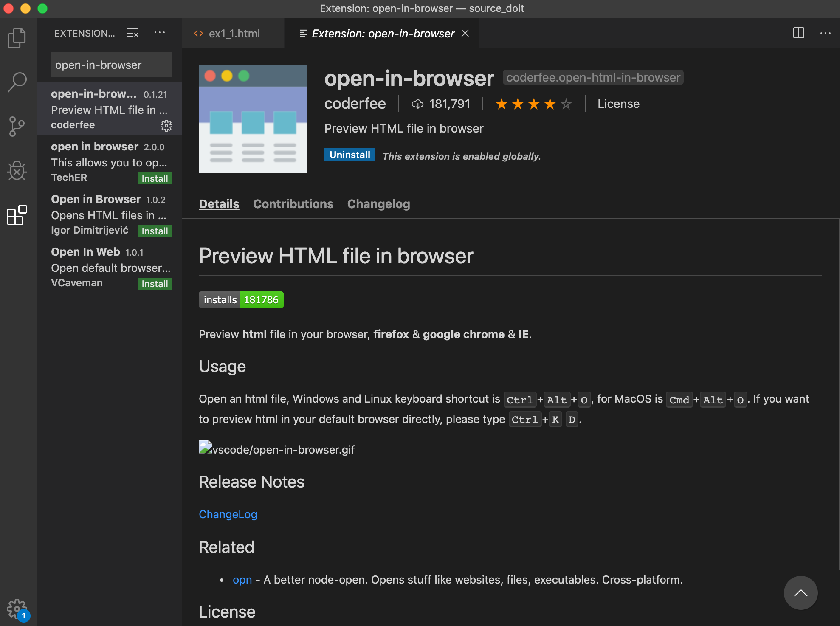Open manage gear for open-in-browser extension

pos(166,125)
